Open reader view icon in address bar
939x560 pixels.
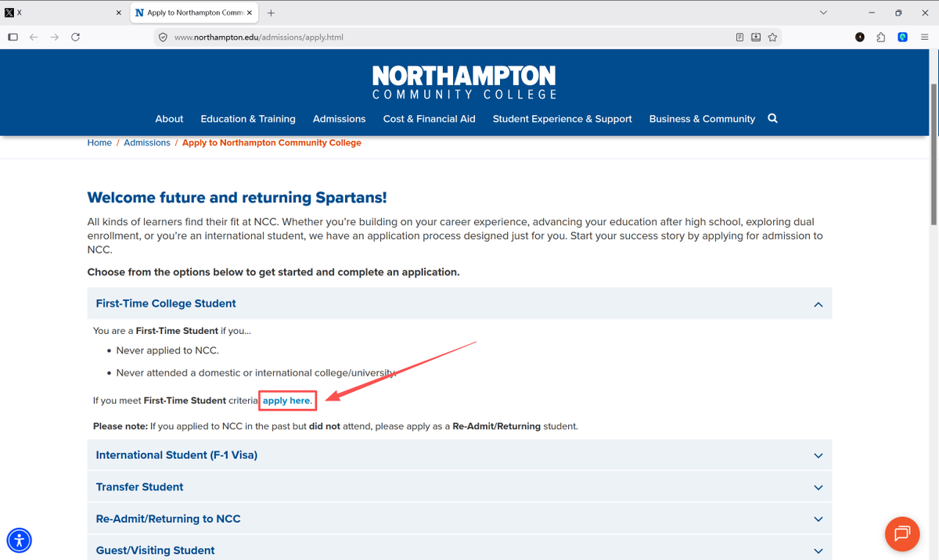(739, 37)
